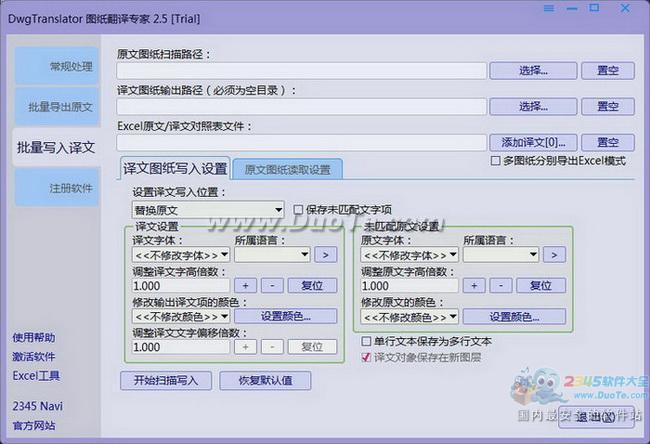This screenshot has width=650, height=444.
Task: Close the DwgTranslator window
Action: click(x=625, y=8)
